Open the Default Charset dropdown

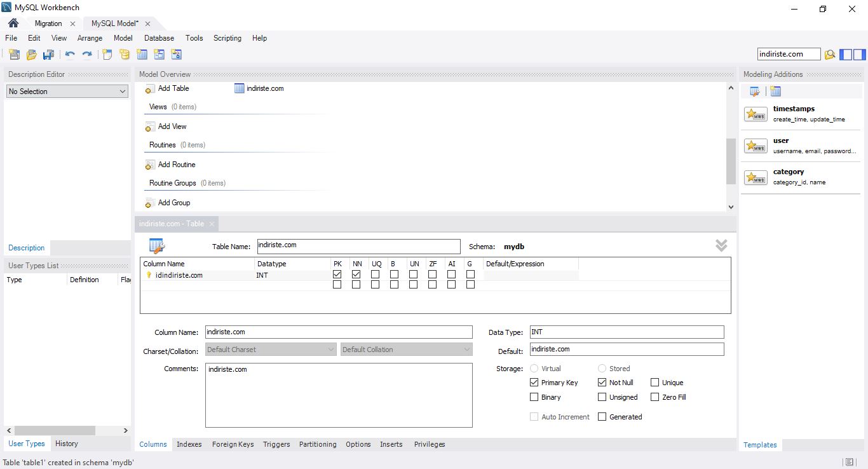point(271,350)
